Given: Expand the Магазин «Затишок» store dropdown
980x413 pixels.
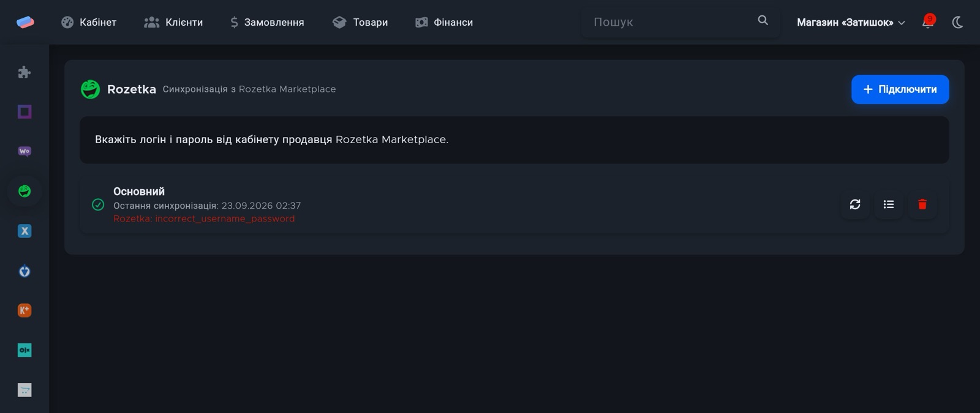Looking at the screenshot, I should pos(851,22).
